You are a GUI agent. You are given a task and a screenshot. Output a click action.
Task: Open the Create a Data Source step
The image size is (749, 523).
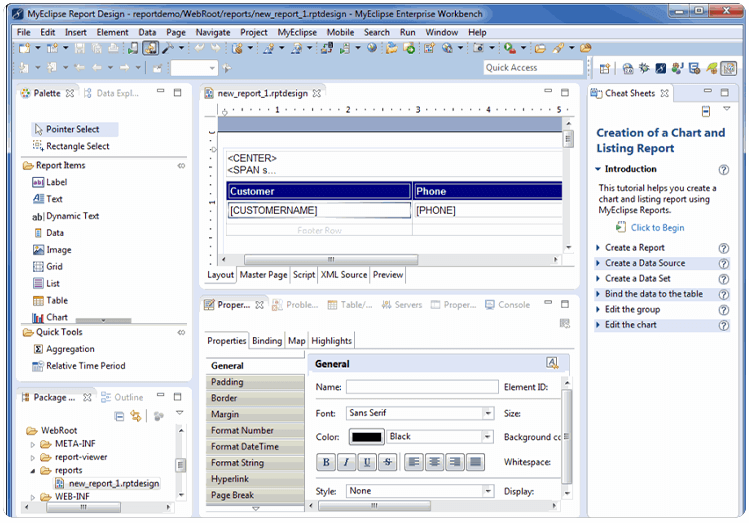(x=645, y=263)
